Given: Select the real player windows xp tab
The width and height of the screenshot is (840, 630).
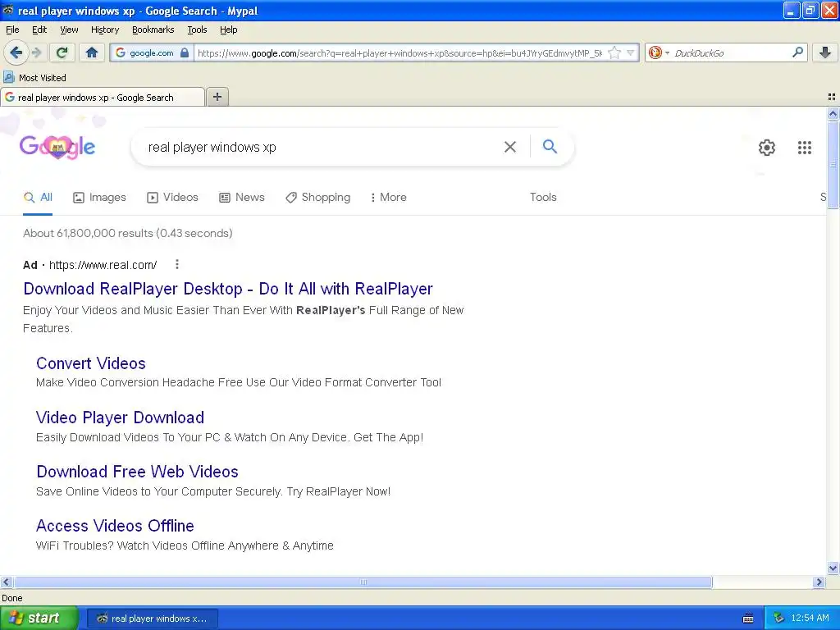Looking at the screenshot, I should [x=103, y=98].
